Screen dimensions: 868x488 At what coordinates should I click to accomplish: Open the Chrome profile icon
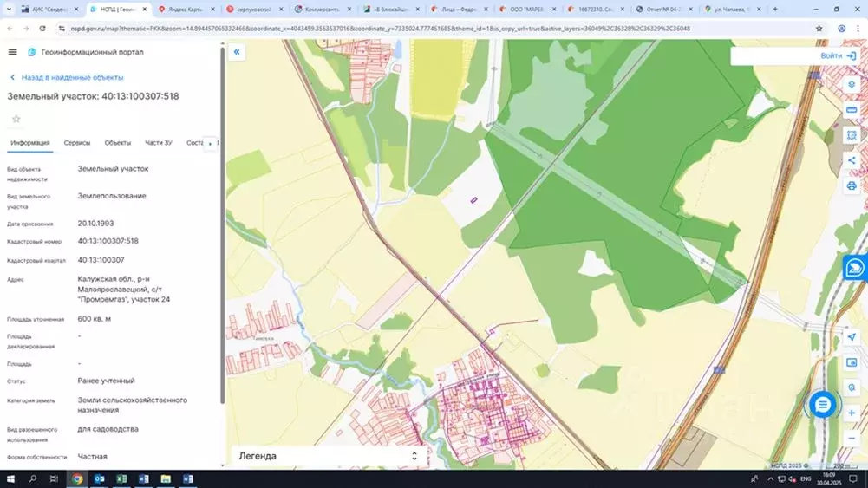pos(841,29)
